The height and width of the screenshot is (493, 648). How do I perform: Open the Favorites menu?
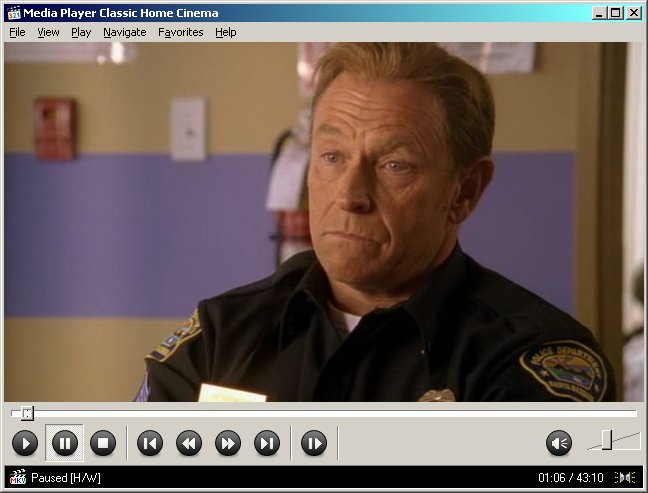(x=181, y=32)
